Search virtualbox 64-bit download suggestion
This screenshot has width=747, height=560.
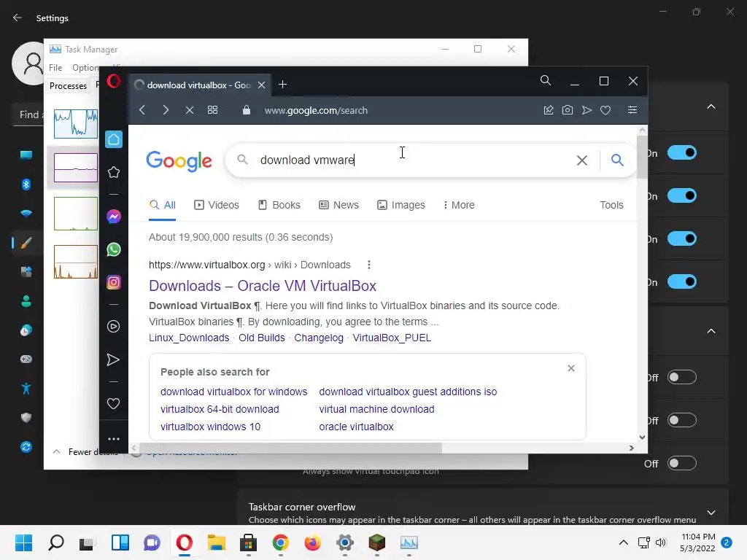220,409
